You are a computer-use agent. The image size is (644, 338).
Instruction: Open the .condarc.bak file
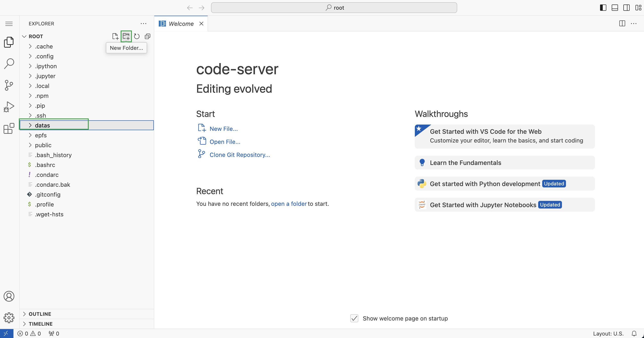[x=87, y=185]
